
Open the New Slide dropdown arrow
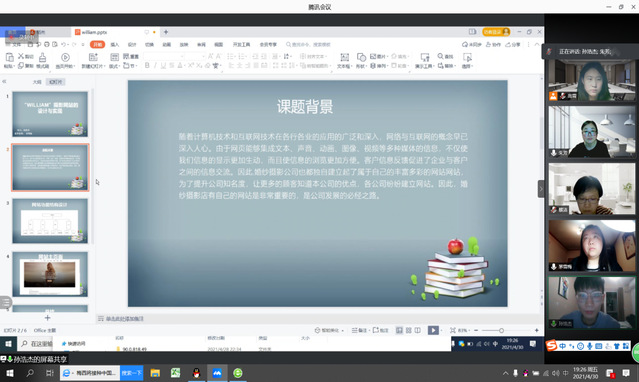[104, 66]
